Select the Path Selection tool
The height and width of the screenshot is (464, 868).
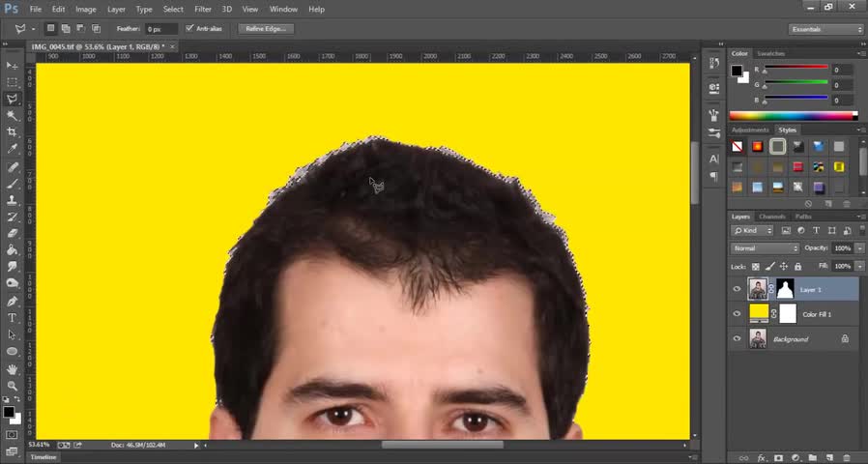pos(12,334)
